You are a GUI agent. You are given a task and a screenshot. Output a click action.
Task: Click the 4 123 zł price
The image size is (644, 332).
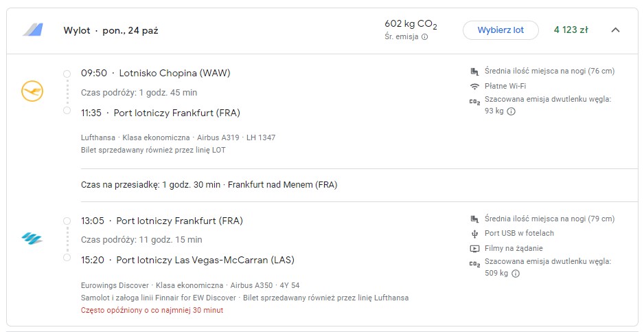(571, 30)
